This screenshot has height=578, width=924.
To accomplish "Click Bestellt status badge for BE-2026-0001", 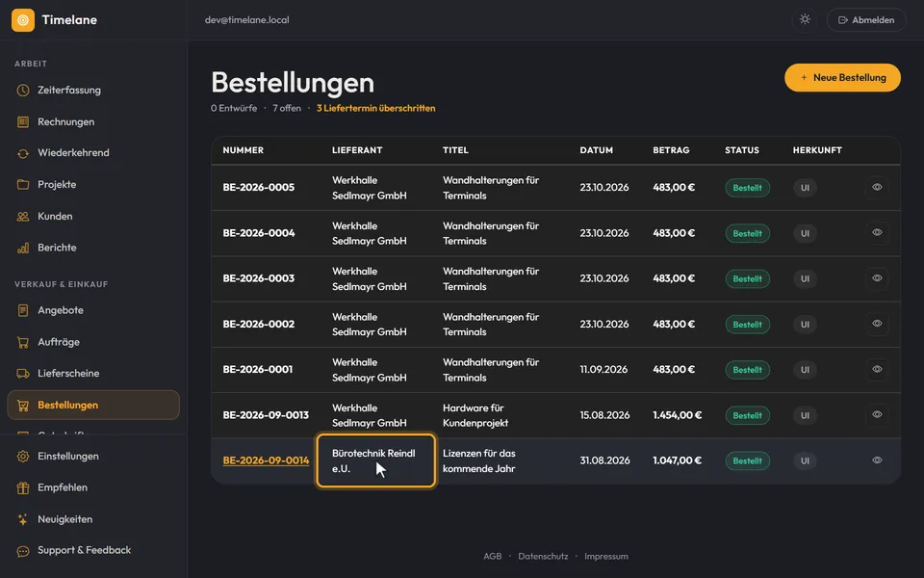I will (747, 370).
